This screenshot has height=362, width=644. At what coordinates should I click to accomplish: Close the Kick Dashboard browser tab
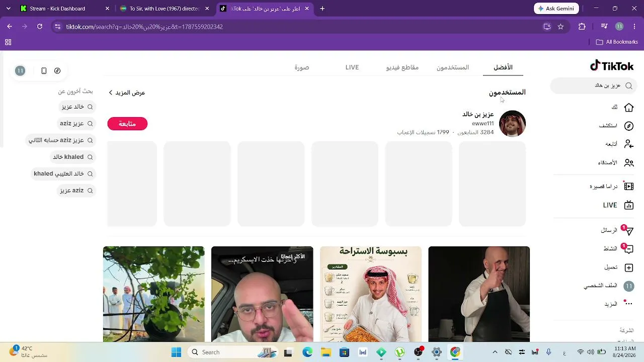pyautogui.click(x=107, y=9)
